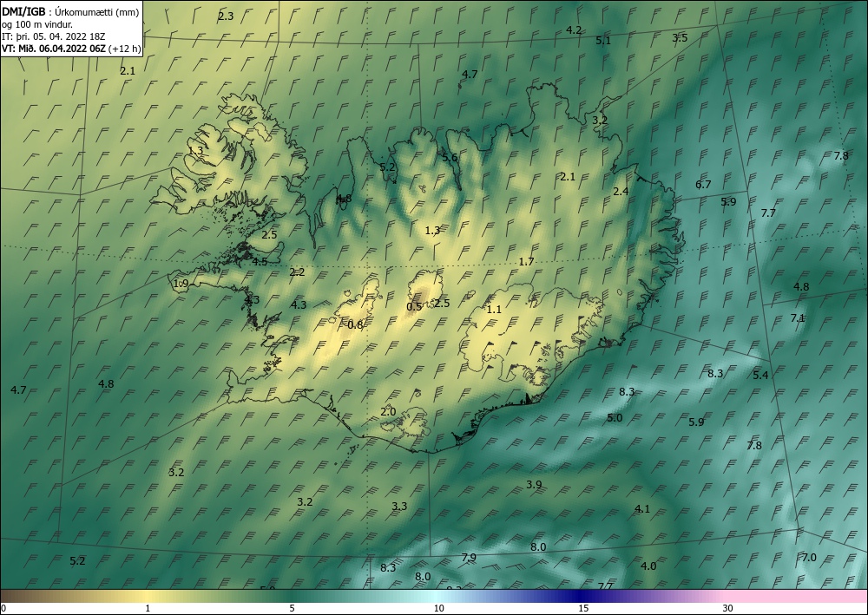868x615 pixels.
Task: Click the 4.2 precipitation value
Action: pos(574,29)
